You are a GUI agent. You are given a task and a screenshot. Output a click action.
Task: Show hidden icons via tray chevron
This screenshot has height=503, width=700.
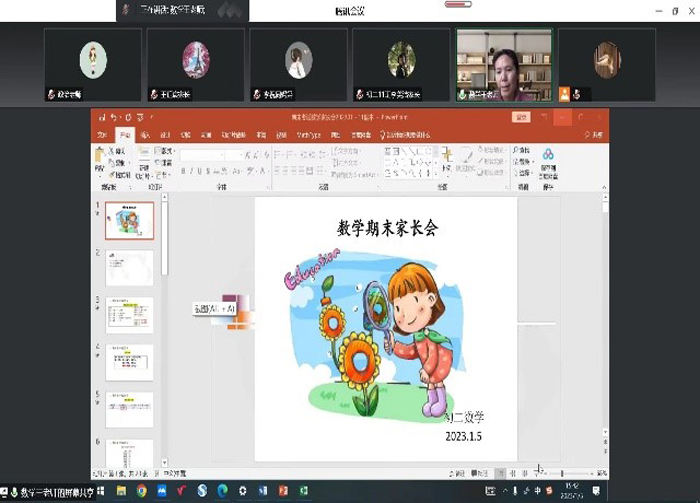(505, 491)
